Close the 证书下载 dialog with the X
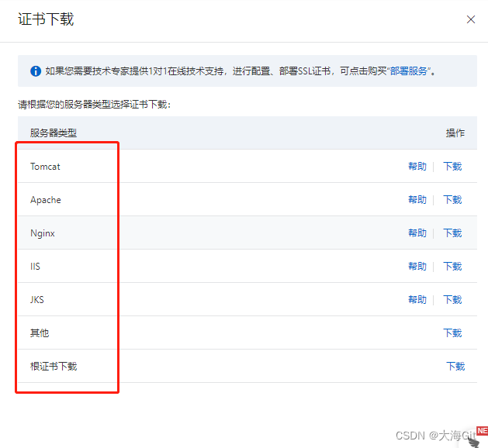The width and height of the screenshot is (488, 448). click(471, 19)
